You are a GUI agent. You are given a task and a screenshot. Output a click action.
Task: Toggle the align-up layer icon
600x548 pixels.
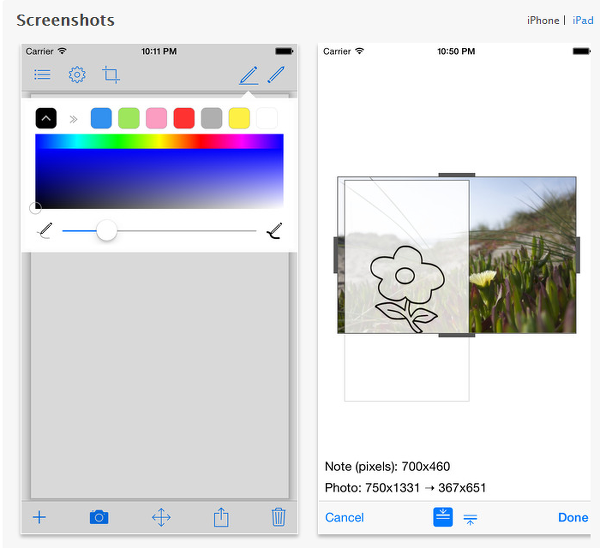pyautogui.click(x=470, y=519)
